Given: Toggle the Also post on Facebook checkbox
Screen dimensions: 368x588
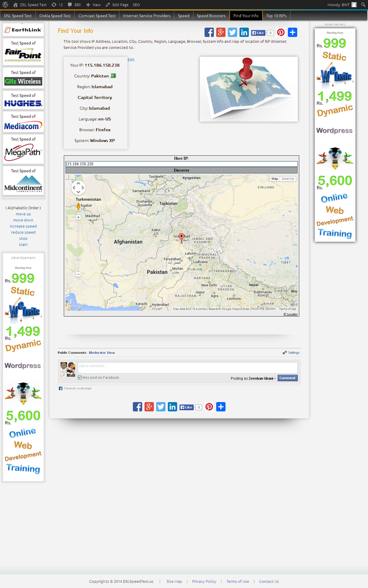Looking at the screenshot, I should [80, 377].
